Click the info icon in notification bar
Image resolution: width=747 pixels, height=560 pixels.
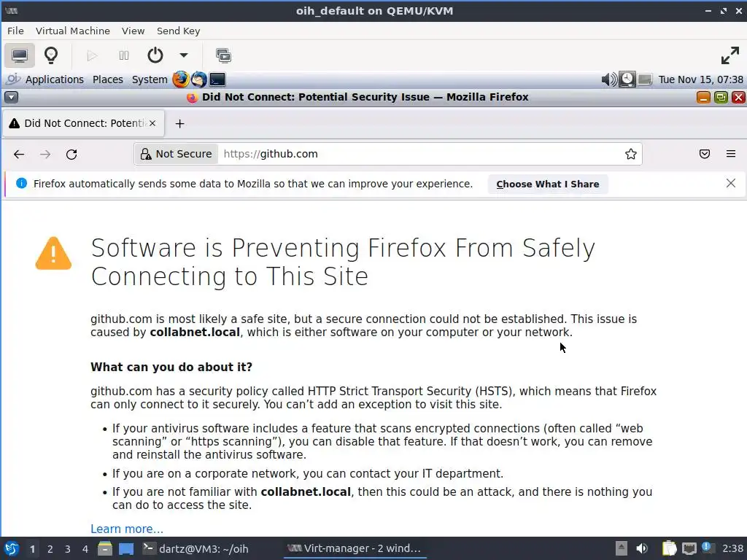[21, 183]
